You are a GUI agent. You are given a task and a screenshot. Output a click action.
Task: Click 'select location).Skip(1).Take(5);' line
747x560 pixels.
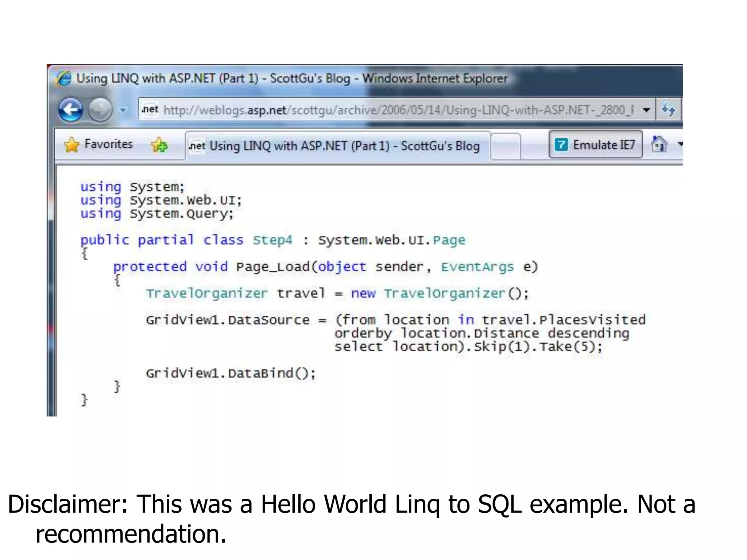tap(469, 346)
